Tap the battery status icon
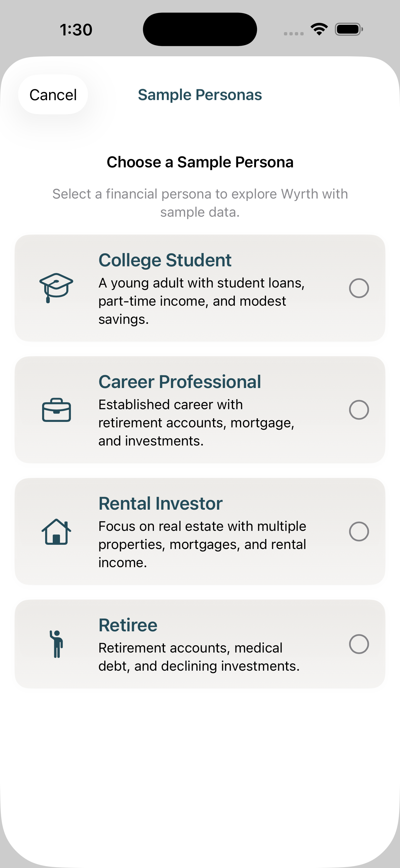 [349, 29]
